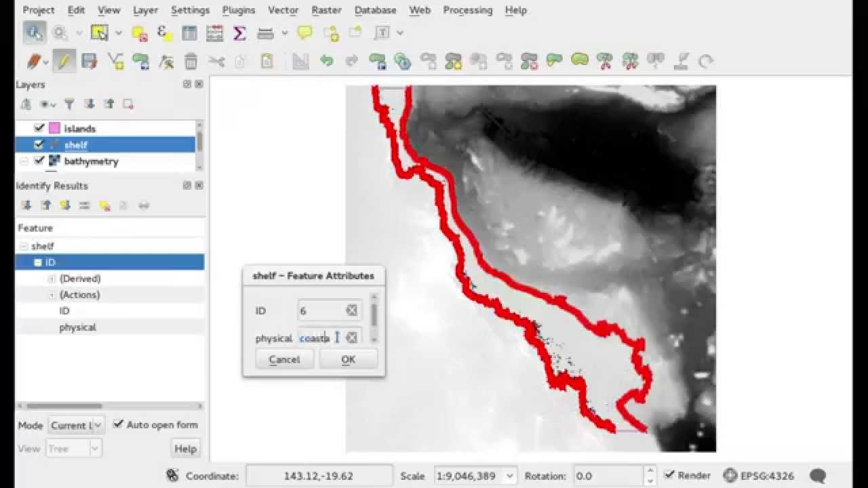Click the Select Features by rectangle tool
868x488 pixels.
[100, 33]
